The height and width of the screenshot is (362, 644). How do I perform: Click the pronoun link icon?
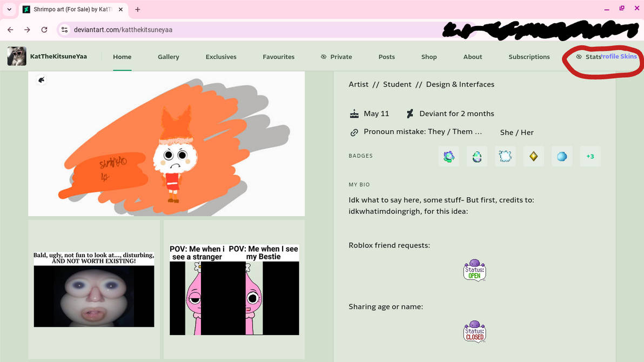354,132
